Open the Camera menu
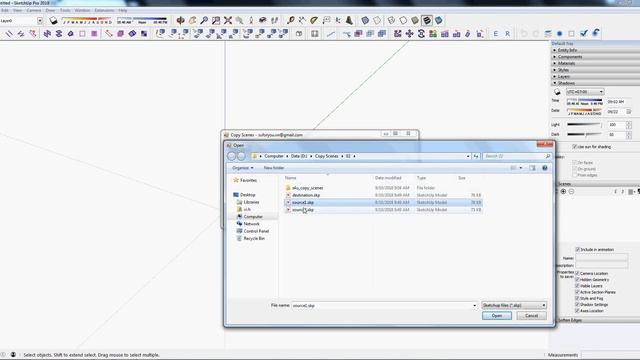Screen dimensions: 640x360 [x=34, y=10]
